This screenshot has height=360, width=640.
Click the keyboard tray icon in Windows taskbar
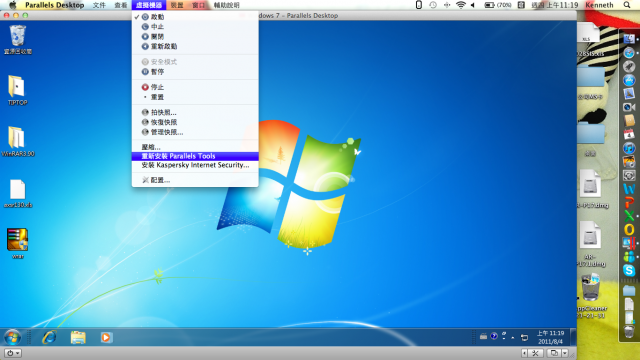pos(483,336)
